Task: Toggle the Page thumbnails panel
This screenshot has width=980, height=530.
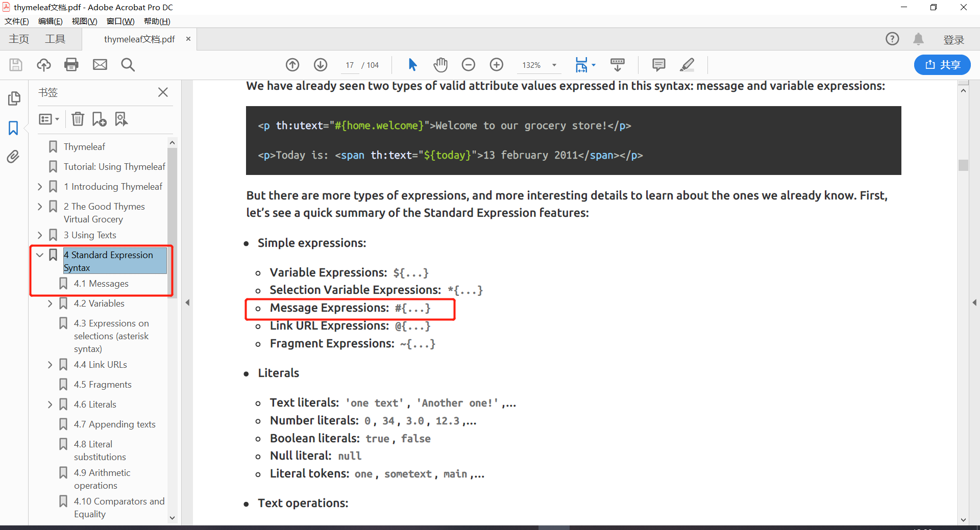Action: tap(14, 98)
